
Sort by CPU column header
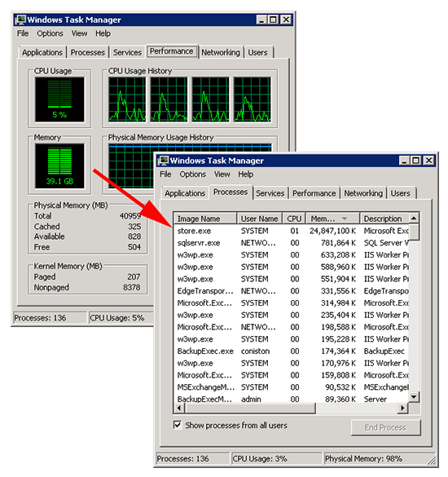pyautogui.click(x=294, y=219)
